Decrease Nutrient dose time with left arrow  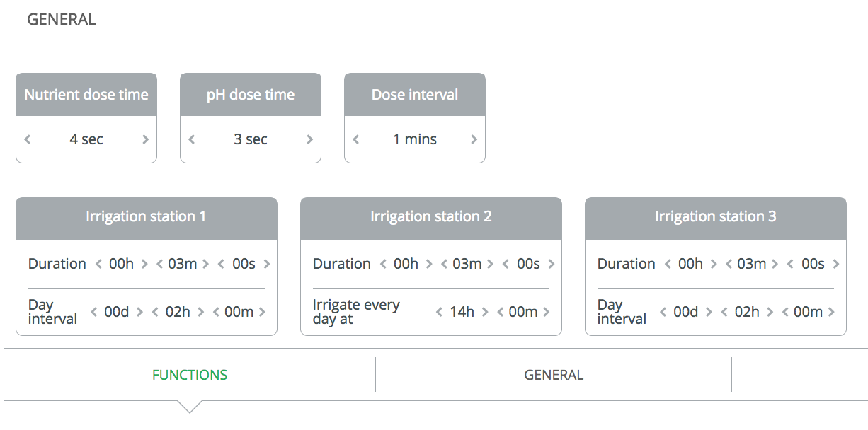pyautogui.click(x=28, y=139)
